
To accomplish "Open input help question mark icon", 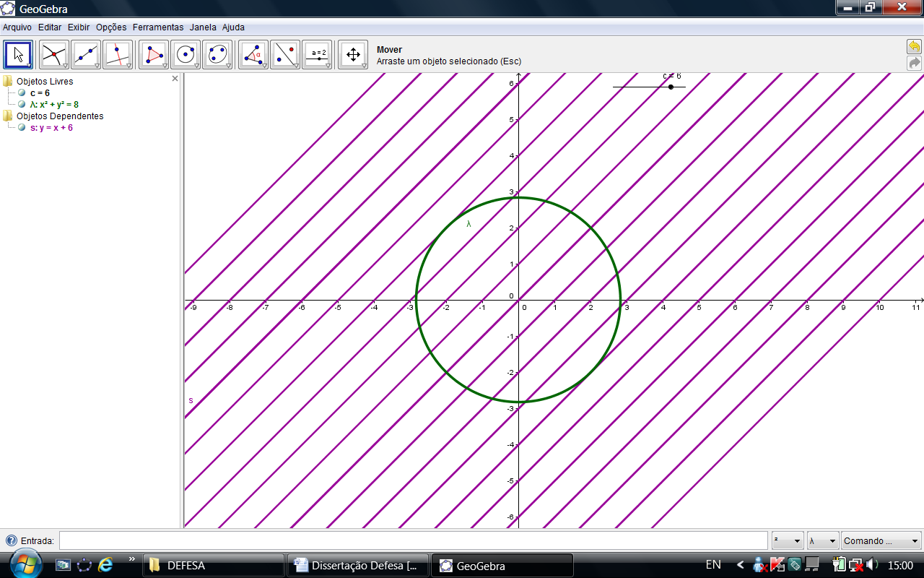I will pos(11,540).
